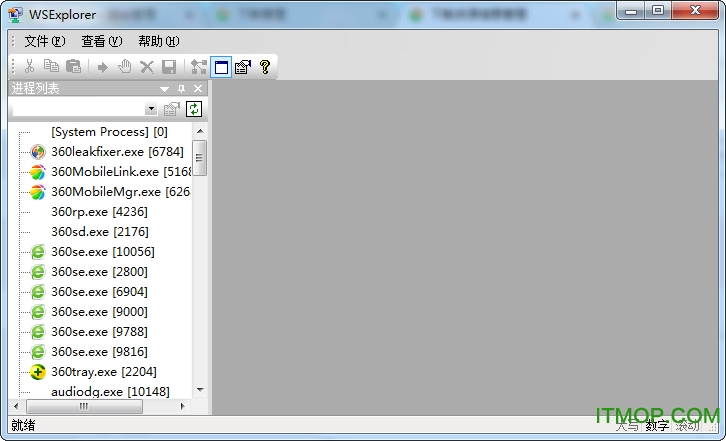Viewport: 726px width, 441px height.
Task: Select 360rp.exe [4236] process
Action: (x=100, y=212)
